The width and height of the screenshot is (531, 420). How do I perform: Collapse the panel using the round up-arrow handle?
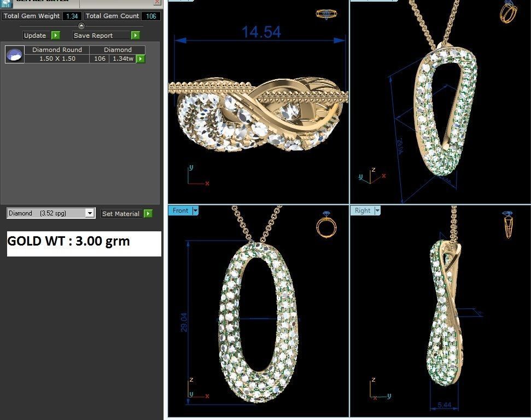pyautogui.click(x=81, y=26)
